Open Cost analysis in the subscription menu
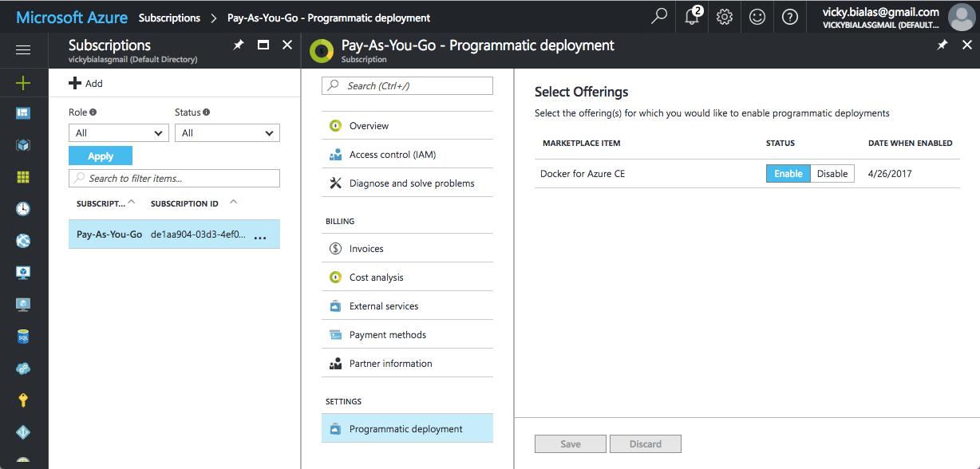The width and height of the screenshot is (980, 469). point(376,278)
